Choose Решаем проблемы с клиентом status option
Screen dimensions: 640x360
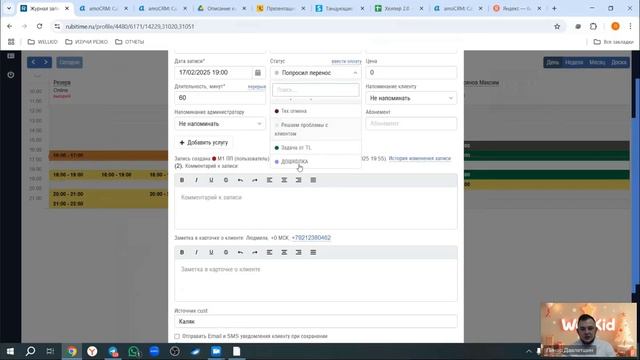pyautogui.click(x=316, y=129)
